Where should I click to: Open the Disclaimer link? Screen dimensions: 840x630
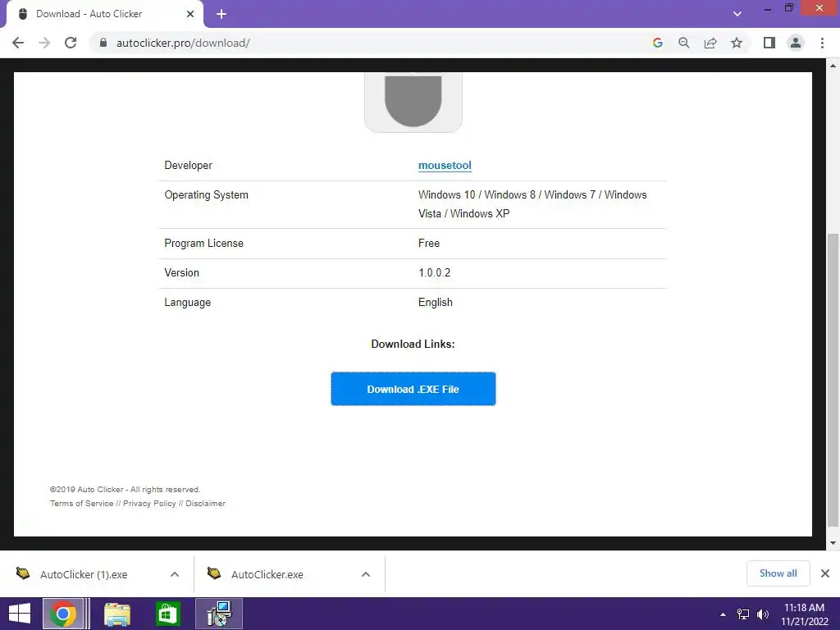[x=206, y=504]
